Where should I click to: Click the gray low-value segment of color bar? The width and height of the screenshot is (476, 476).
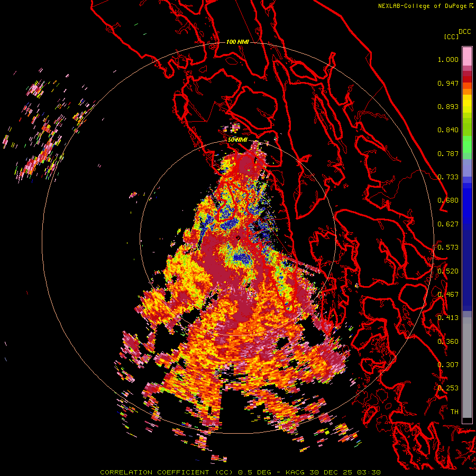click(467, 368)
